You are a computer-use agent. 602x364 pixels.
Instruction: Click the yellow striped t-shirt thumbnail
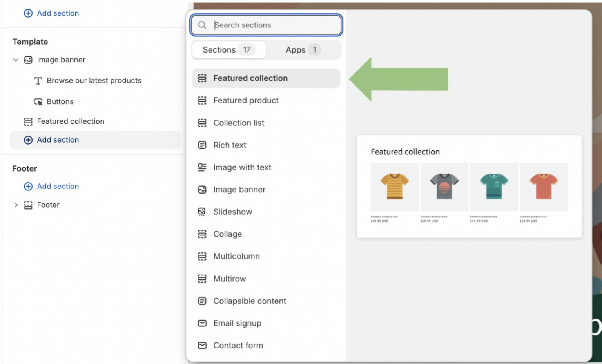point(394,187)
